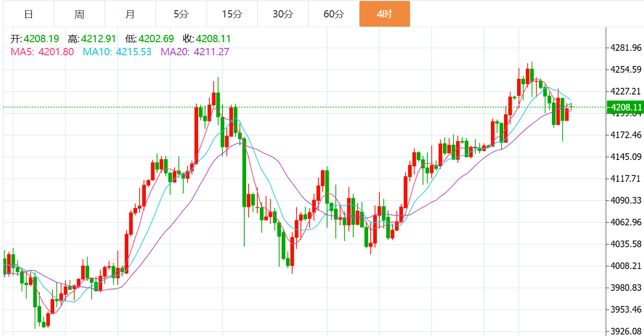Select the 周 (weekly) timeframe tab
Viewport: 644px width, 336px height.
[79, 14]
